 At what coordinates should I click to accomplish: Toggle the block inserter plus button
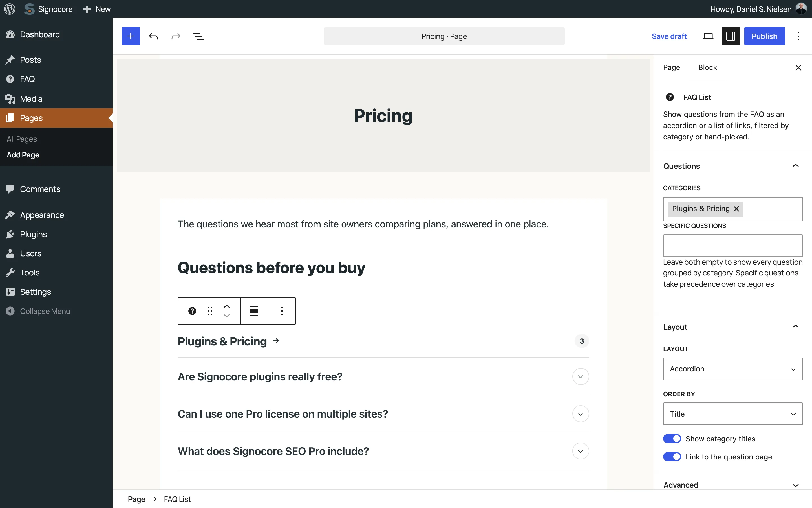(131, 36)
